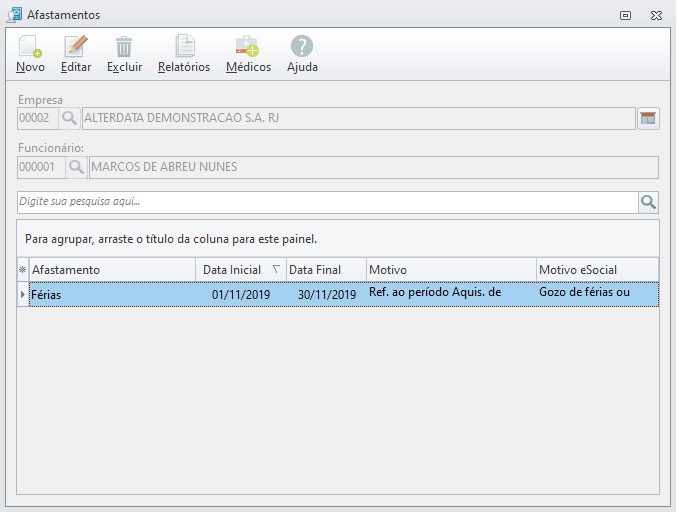Viewport: 677px width, 513px height.
Task: Click the 'Para agrupar, arraste' grouping panel text
Action: tap(171, 239)
